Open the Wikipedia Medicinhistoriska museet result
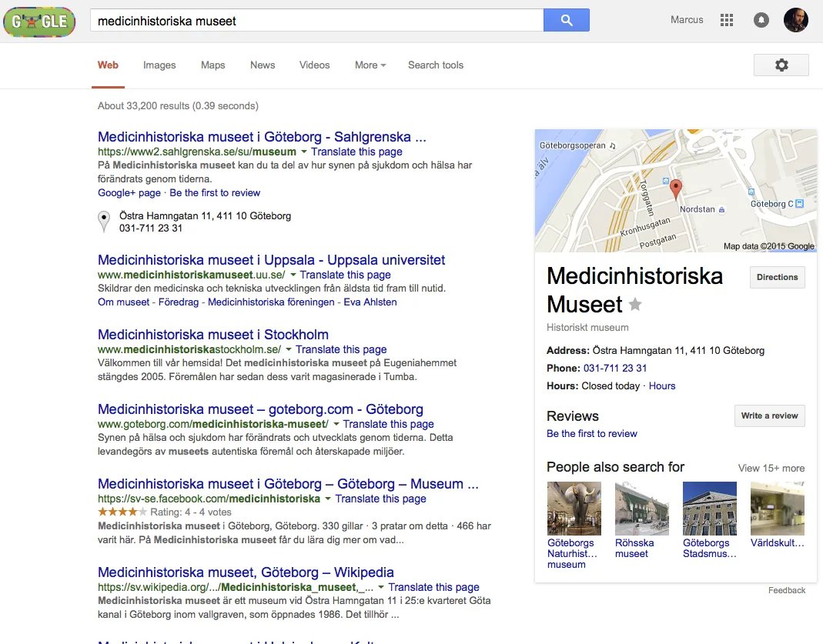 click(x=246, y=572)
